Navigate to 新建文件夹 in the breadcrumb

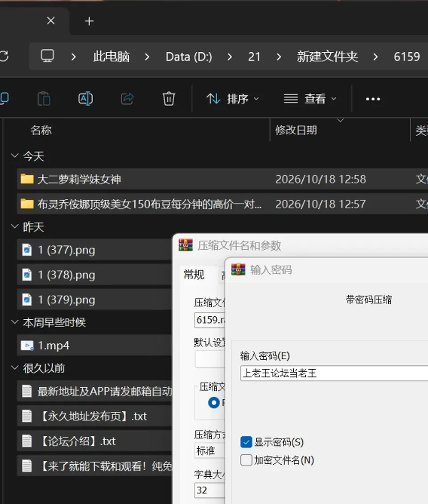point(327,57)
